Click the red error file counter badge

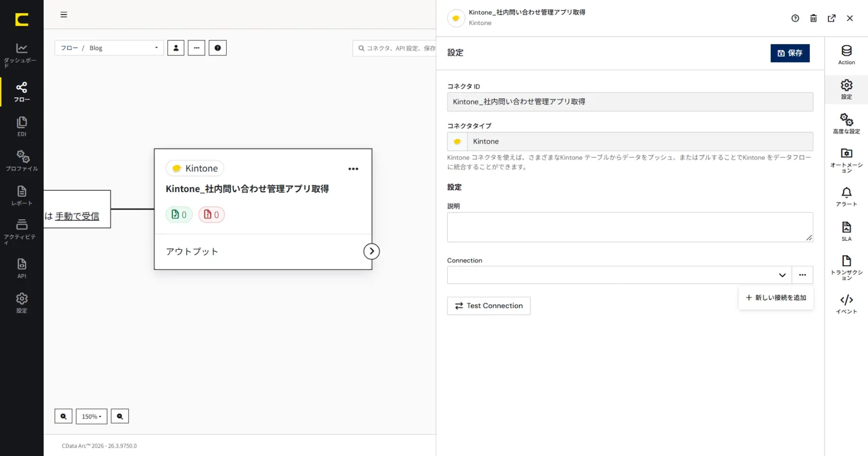212,215
